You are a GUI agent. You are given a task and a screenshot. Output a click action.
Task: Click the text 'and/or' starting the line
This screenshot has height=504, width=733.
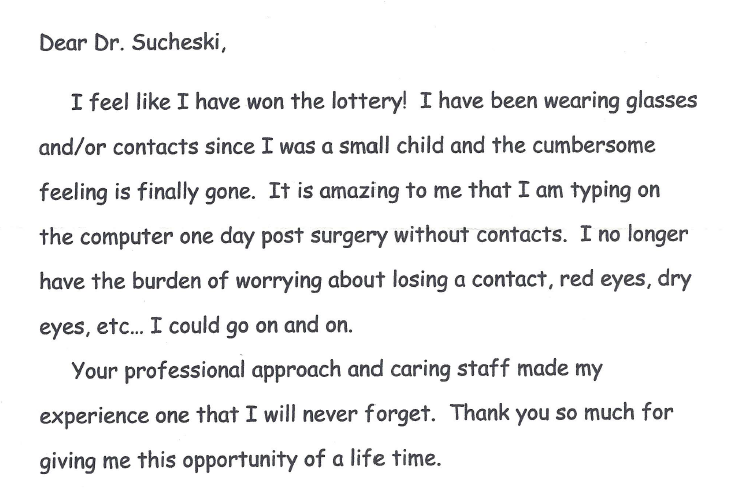click(x=72, y=147)
